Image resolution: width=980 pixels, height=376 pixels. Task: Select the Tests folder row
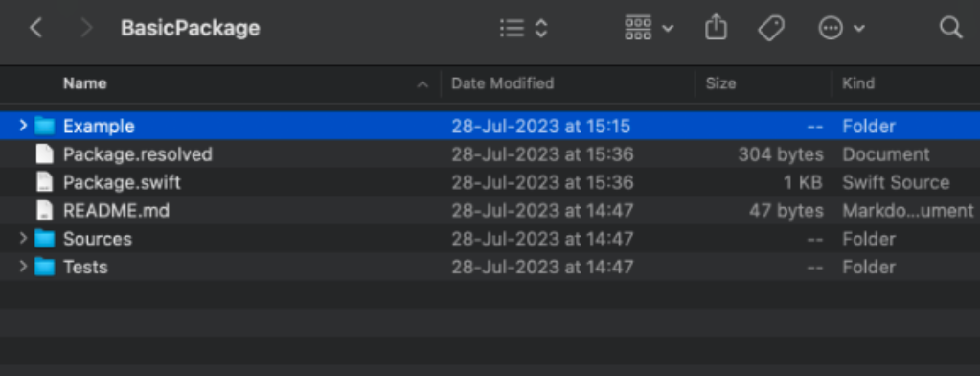point(490,268)
